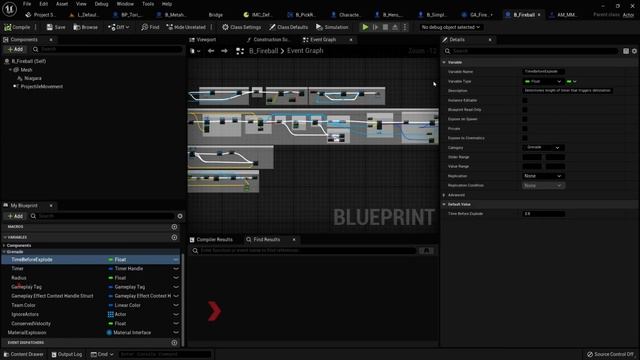
Task: Add a new variable with plus icon
Action: pyautogui.click(x=174, y=237)
